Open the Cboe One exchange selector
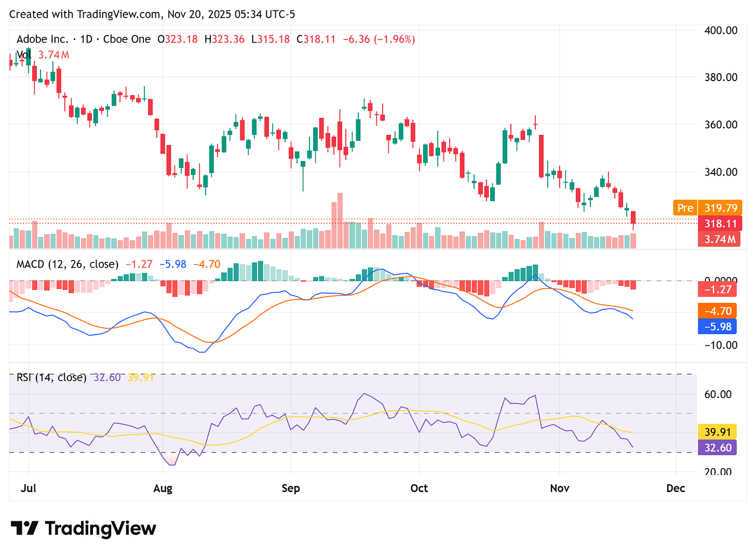This screenshot has width=756, height=556. click(x=127, y=38)
